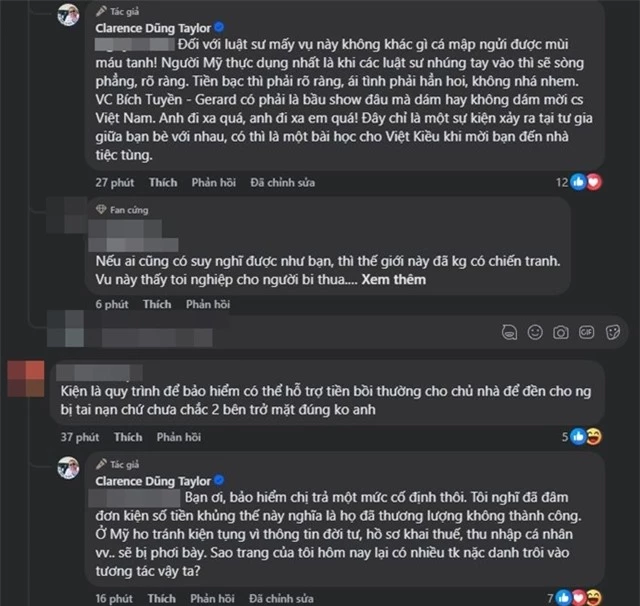The width and height of the screenshot is (640, 606).
Task: Reply to the comment posted 27 phút ago
Action: click(x=212, y=183)
